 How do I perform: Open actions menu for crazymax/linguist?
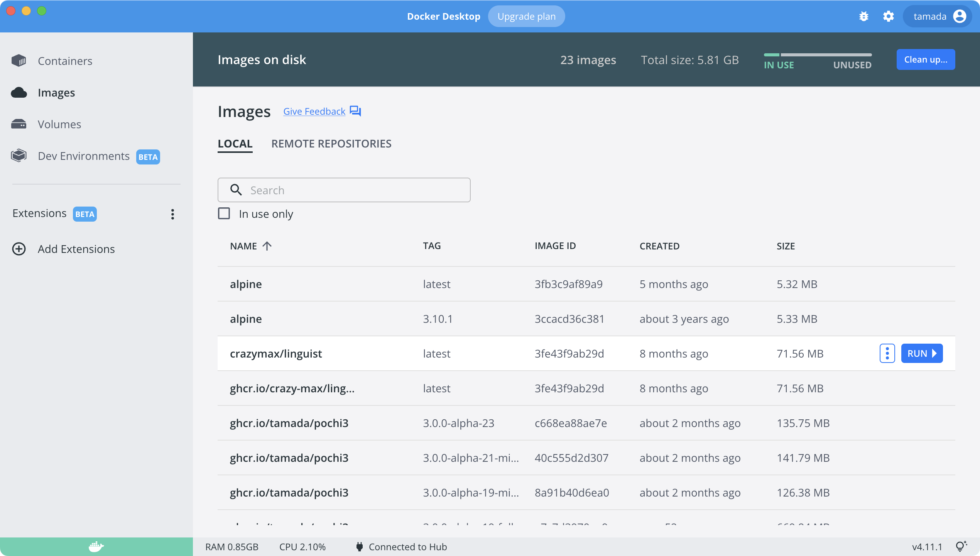[x=887, y=353]
